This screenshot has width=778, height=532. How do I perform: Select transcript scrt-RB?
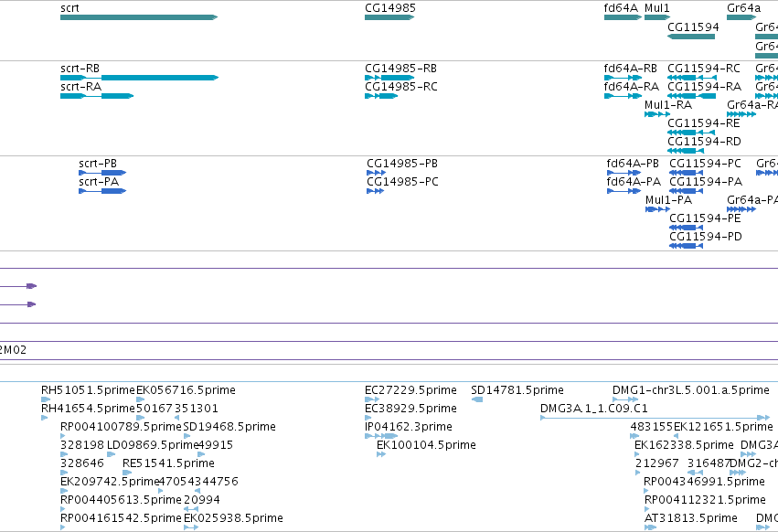tap(140, 78)
